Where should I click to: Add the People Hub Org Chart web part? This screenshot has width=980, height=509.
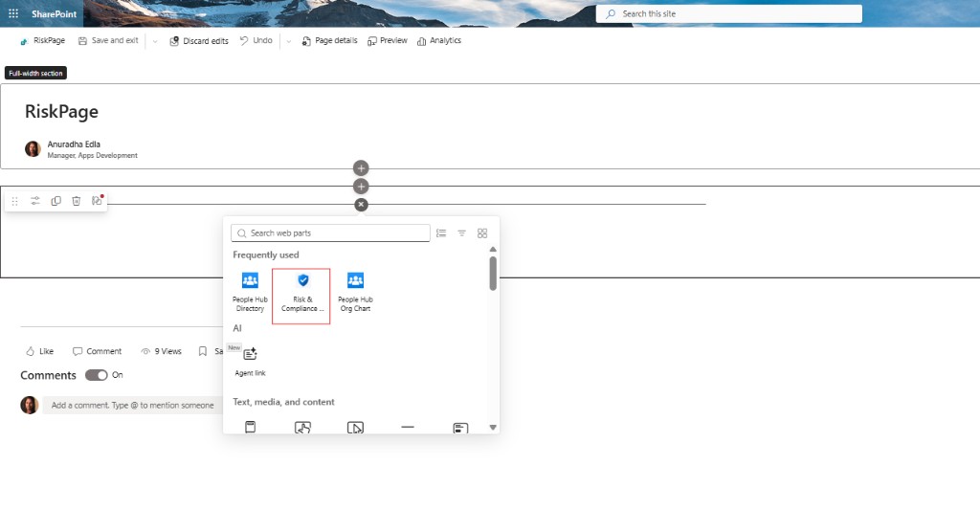click(x=355, y=292)
